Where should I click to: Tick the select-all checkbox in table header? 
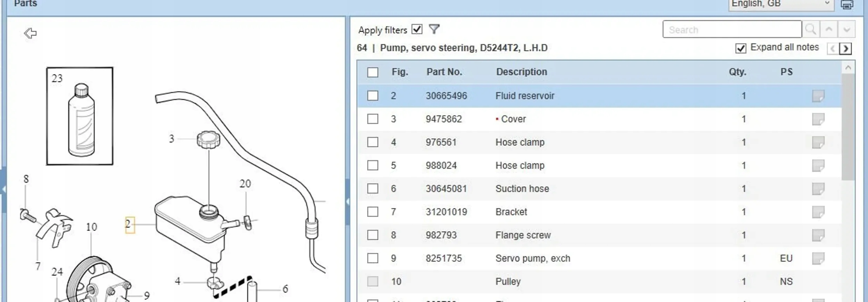(x=373, y=72)
